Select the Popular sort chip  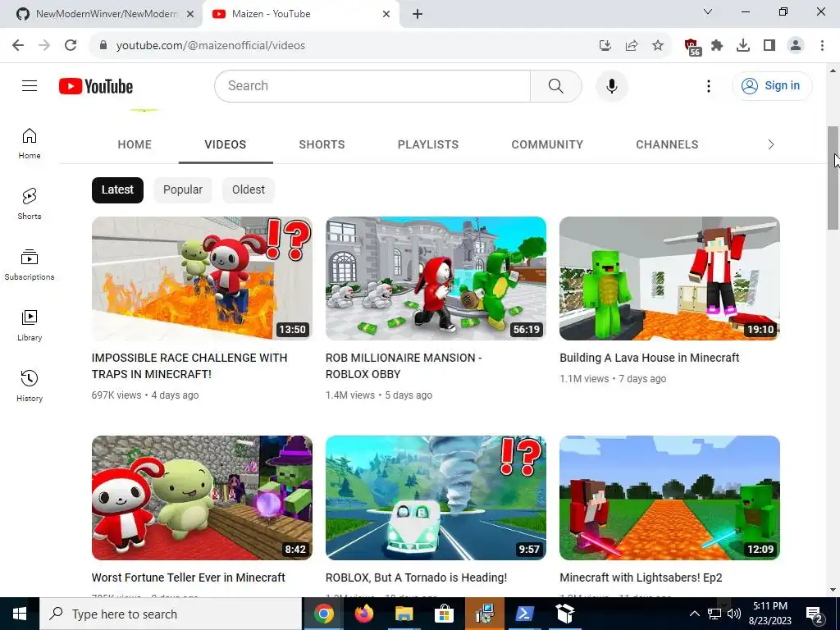pos(183,189)
